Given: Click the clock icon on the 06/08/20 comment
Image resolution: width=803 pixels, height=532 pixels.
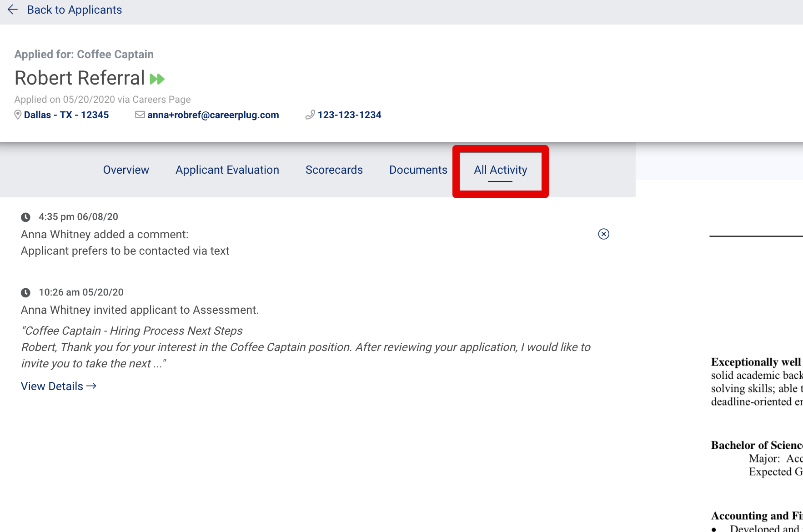Looking at the screenshot, I should pyautogui.click(x=26, y=217).
